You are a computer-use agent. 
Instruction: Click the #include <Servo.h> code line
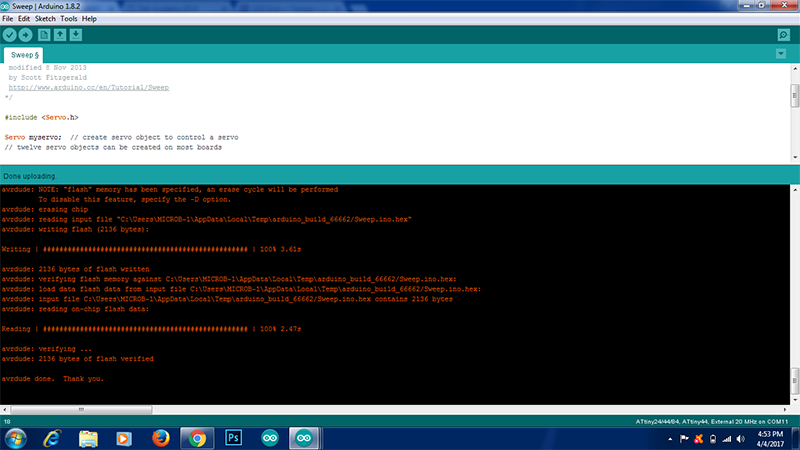pyautogui.click(x=42, y=117)
